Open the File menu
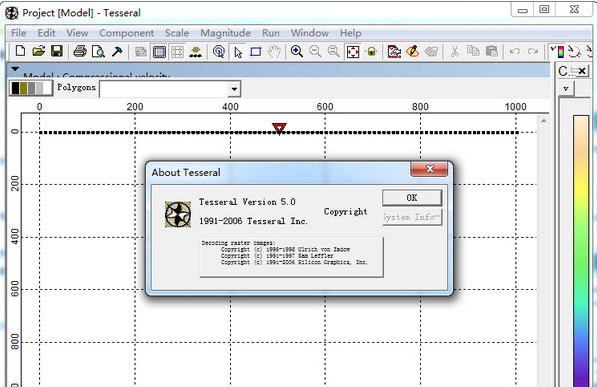This screenshot has width=597, height=387. click(19, 33)
